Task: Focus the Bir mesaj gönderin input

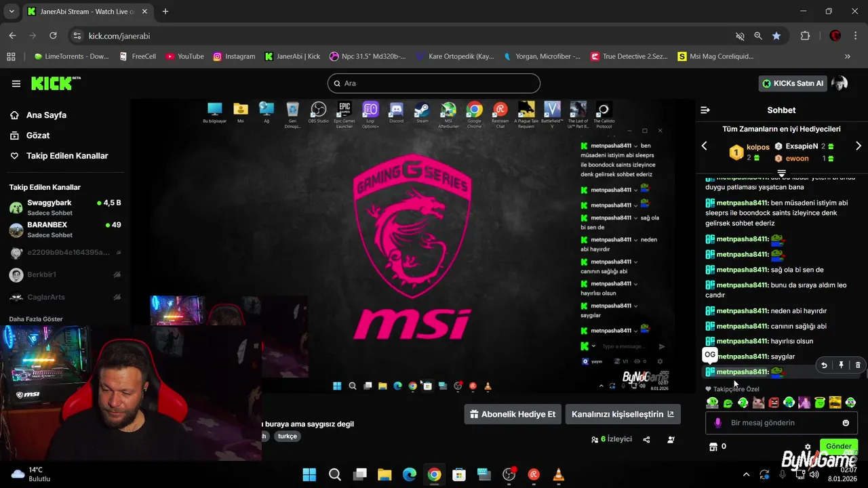Action: tap(781, 423)
